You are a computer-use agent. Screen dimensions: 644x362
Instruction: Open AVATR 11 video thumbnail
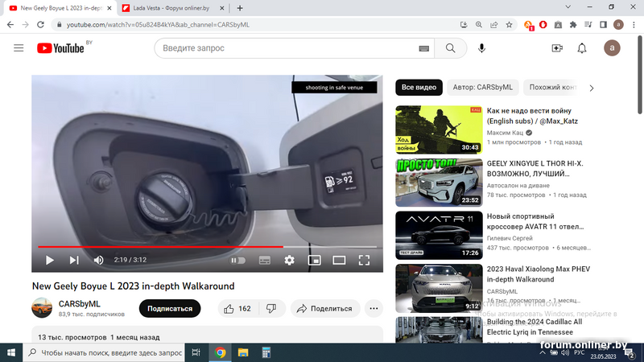pyautogui.click(x=439, y=235)
